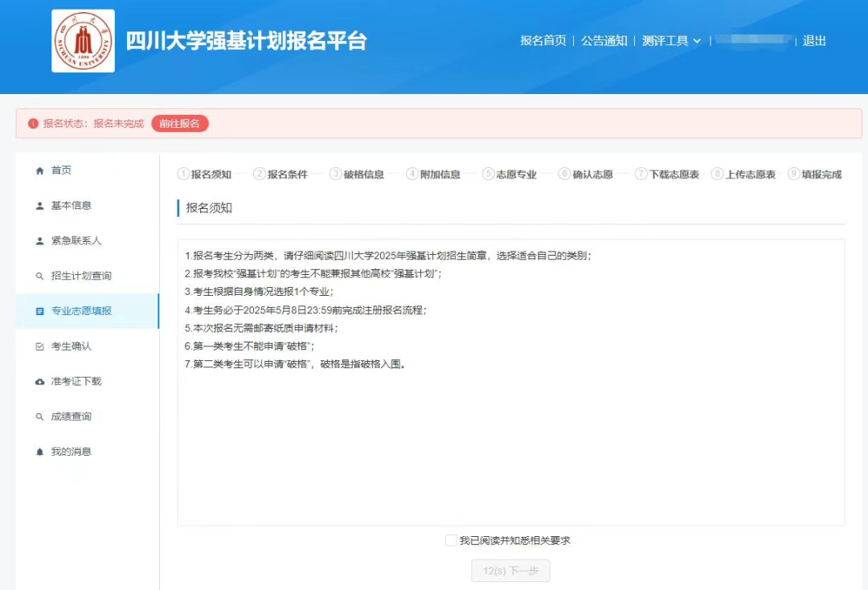Select step circle 9 for 填报完成
Screen dimensions: 868x590
tap(794, 174)
